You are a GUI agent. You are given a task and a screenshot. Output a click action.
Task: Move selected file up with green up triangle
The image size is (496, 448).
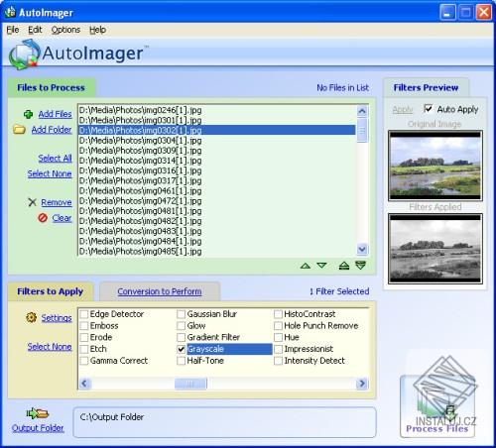(x=306, y=266)
